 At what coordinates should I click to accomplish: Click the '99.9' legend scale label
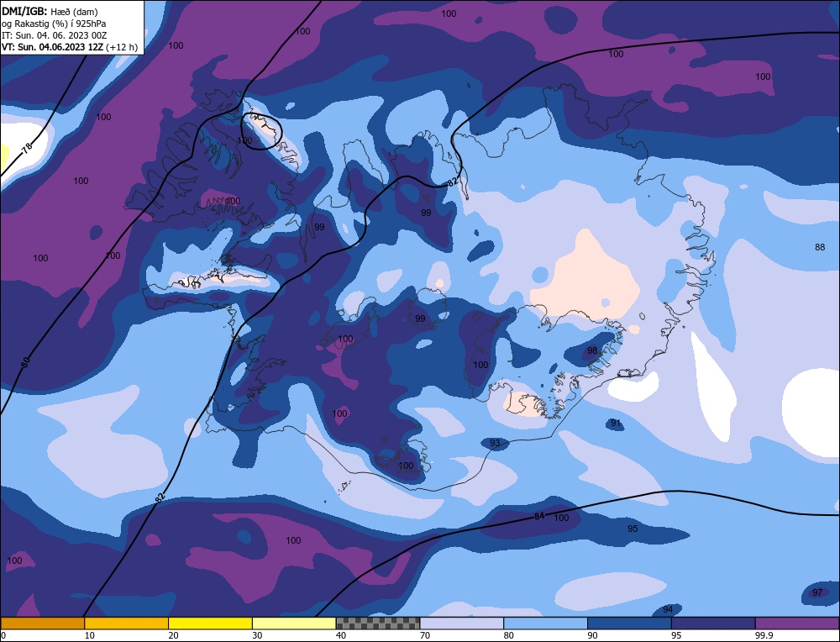pyautogui.click(x=764, y=635)
